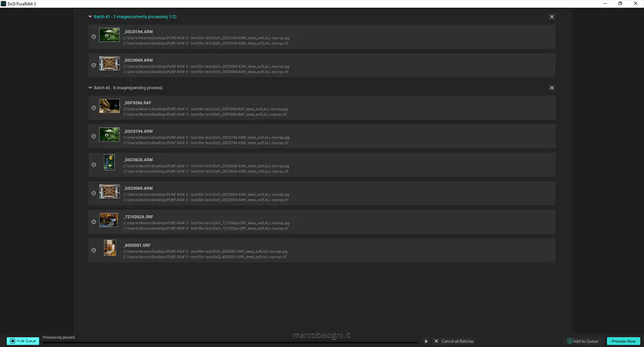
Task: Click the file name _6050001.ORF
Action: (x=137, y=245)
